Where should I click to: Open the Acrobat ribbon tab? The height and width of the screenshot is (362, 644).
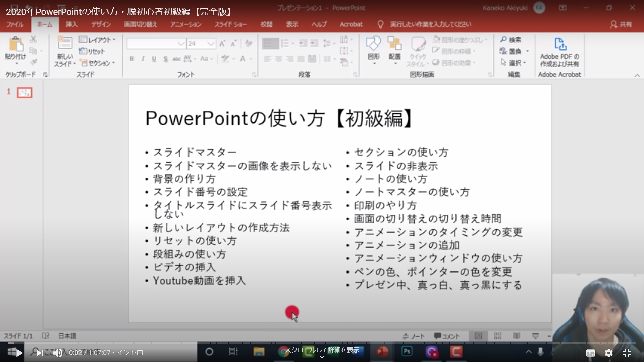click(x=351, y=24)
